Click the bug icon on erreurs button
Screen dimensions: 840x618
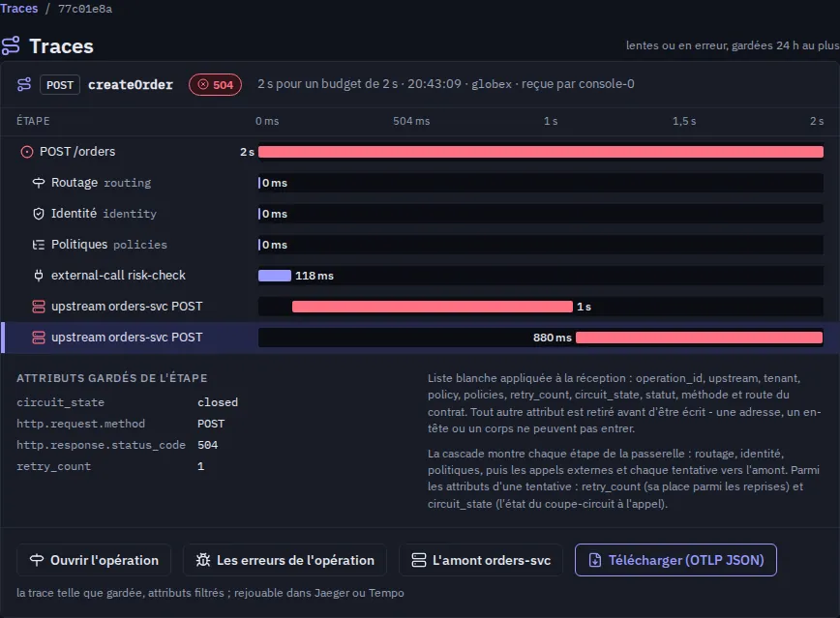click(203, 560)
